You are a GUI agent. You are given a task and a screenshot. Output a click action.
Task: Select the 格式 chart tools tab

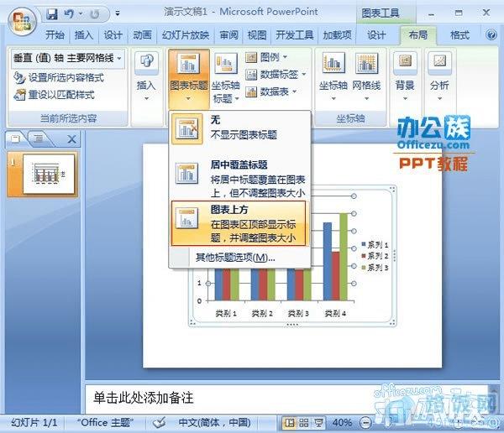point(459,34)
